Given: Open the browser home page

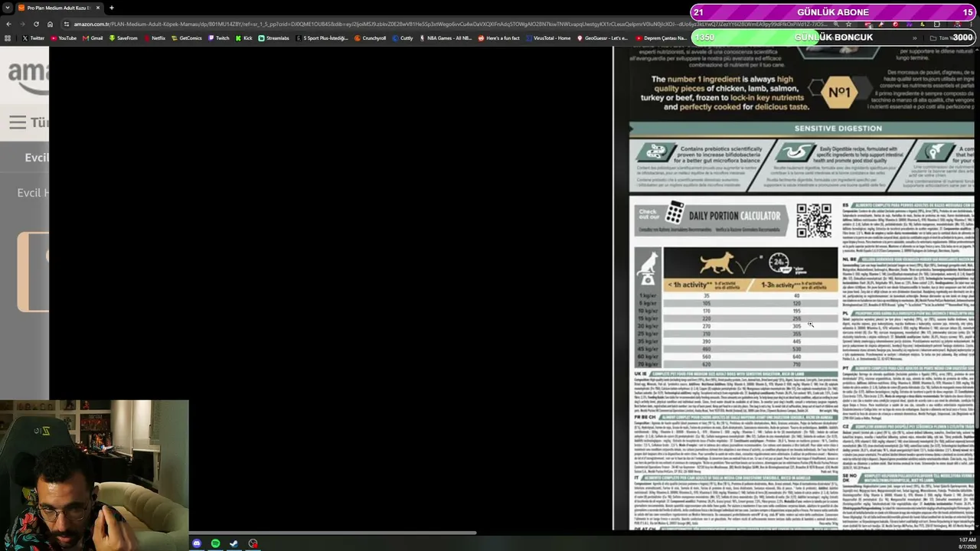Looking at the screenshot, I should (x=50, y=24).
